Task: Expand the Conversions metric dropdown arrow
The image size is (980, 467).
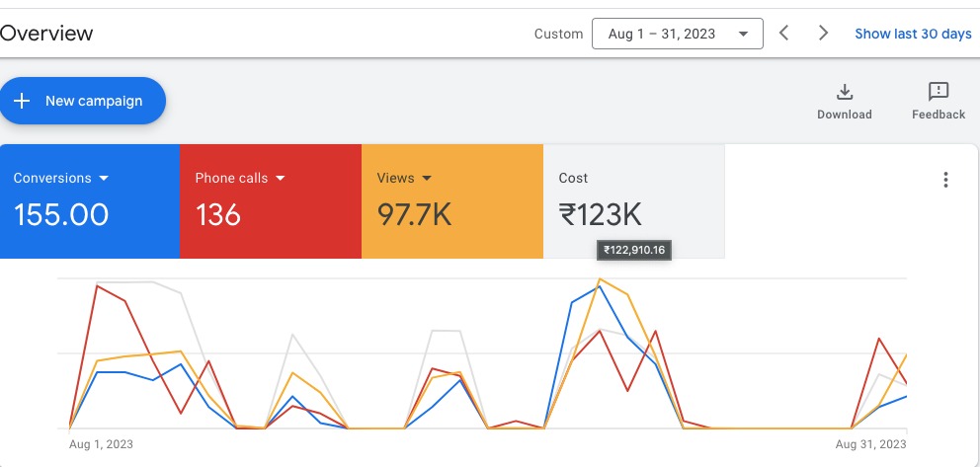Action: coord(104,179)
